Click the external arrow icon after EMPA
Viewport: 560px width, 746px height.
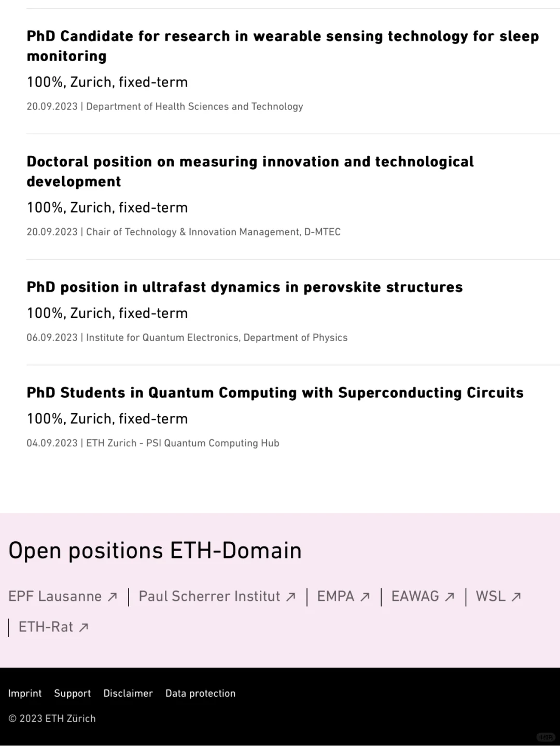point(365,597)
